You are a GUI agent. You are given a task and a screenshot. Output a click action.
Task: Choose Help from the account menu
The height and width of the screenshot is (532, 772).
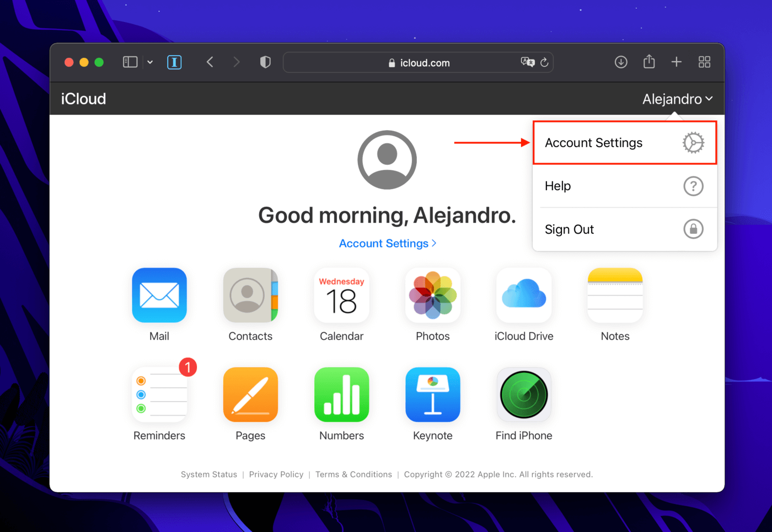(x=625, y=186)
